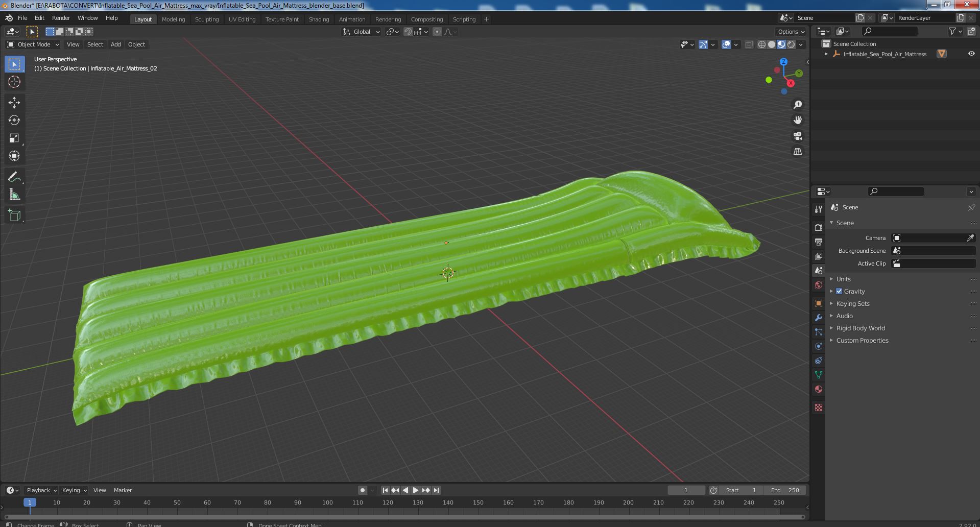Open the Render properties tab
The image size is (980, 527).
(x=819, y=227)
